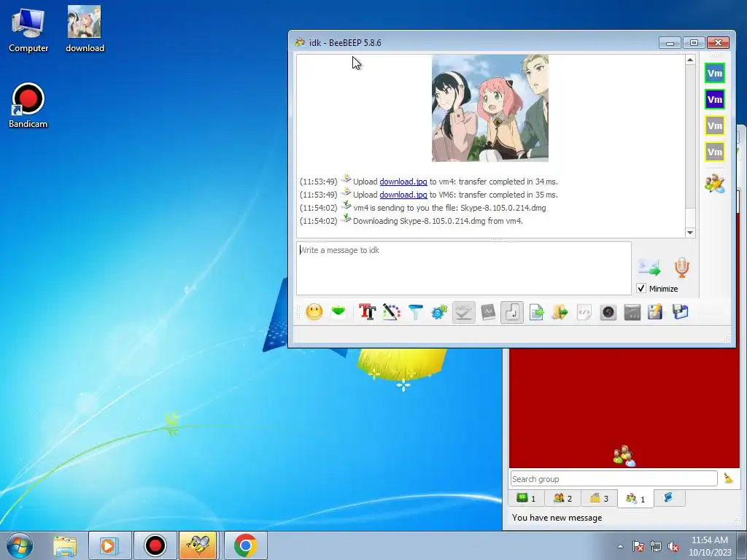Click the floppy disk with pencil icon
The width and height of the screenshot is (747, 560).
[656, 312]
